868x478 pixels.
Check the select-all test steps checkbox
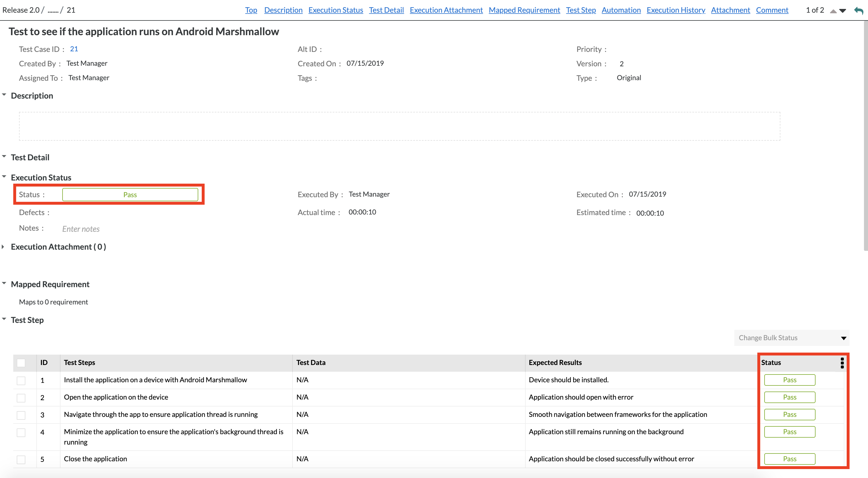(x=21, y=363)
